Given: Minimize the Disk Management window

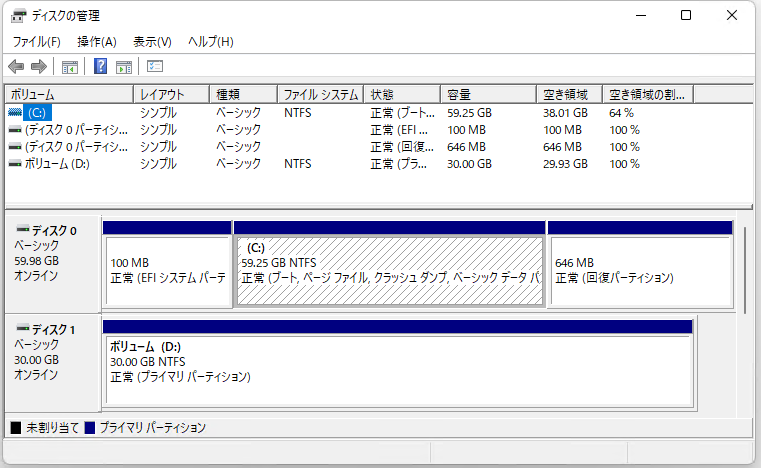Looking at the screenshot, I should tap(641, 16).
